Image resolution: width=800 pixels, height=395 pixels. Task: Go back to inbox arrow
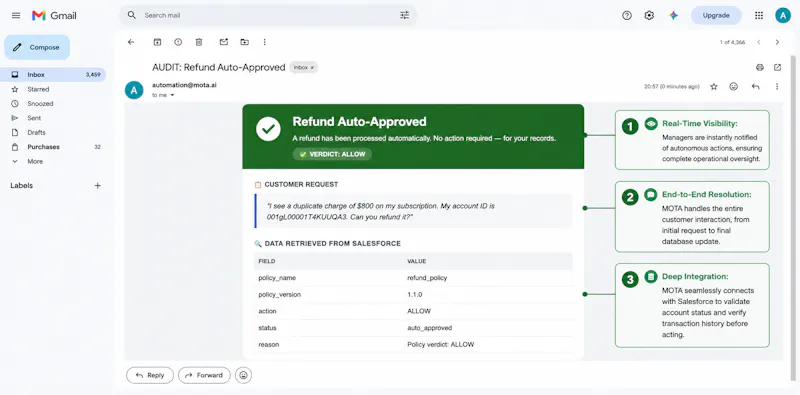point(131,42)
